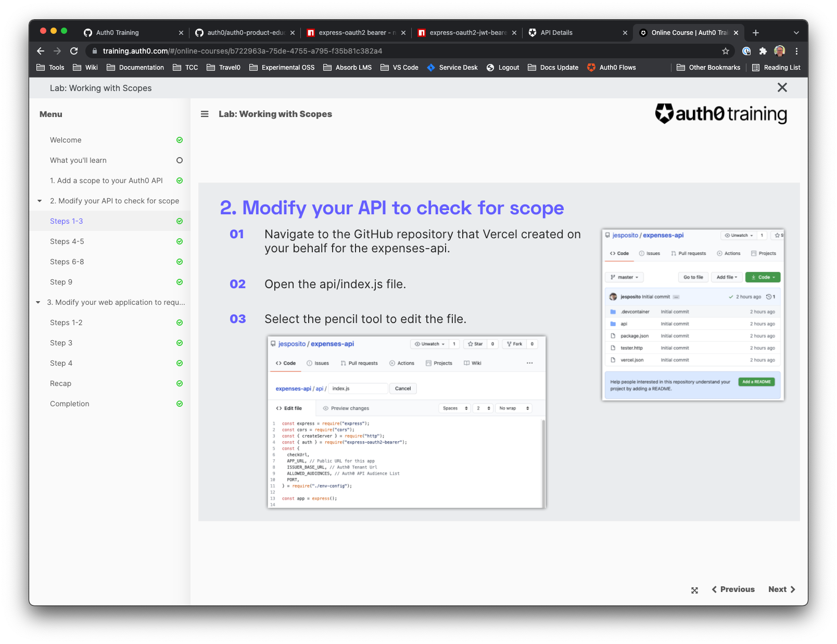Click the Steps 1-2 completion check mark
837x644 pixels.
pos(180,323)
